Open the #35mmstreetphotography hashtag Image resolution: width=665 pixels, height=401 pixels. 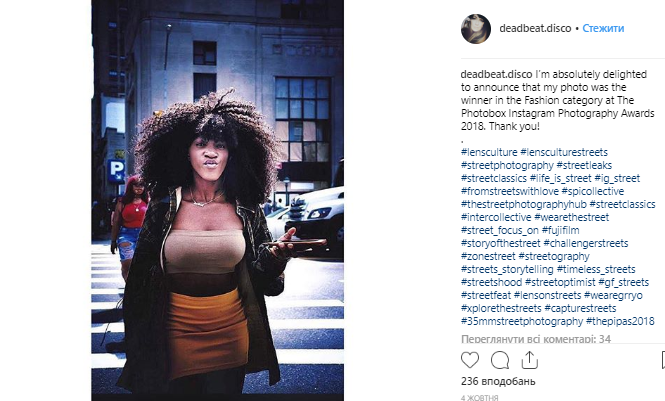click(x=522, y=321)
